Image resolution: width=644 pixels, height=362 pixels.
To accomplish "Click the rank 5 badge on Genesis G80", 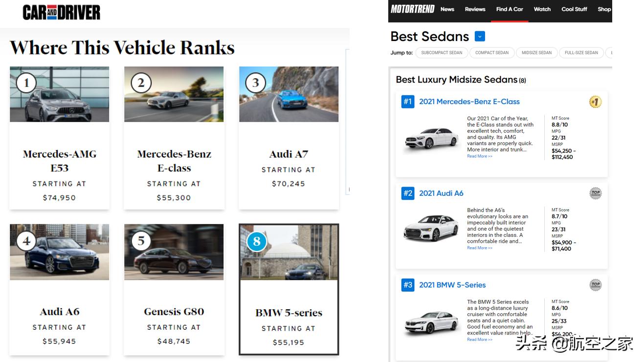I will 141,241.
